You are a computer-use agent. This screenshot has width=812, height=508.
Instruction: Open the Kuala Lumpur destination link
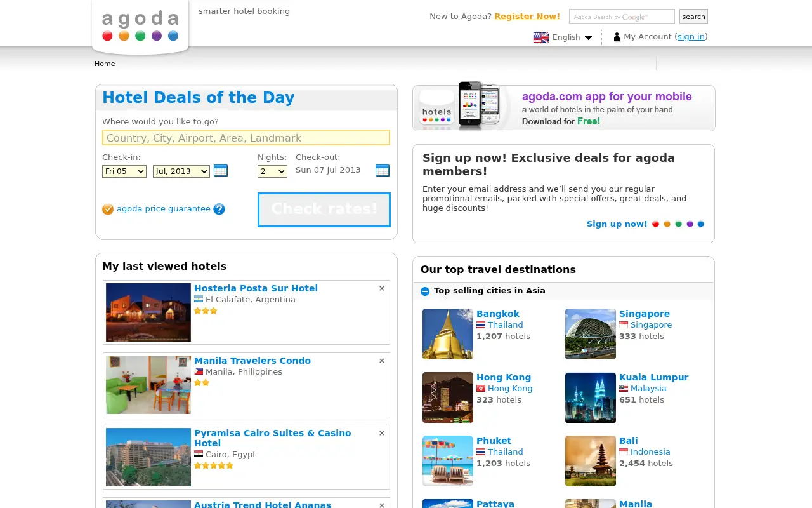653,377
